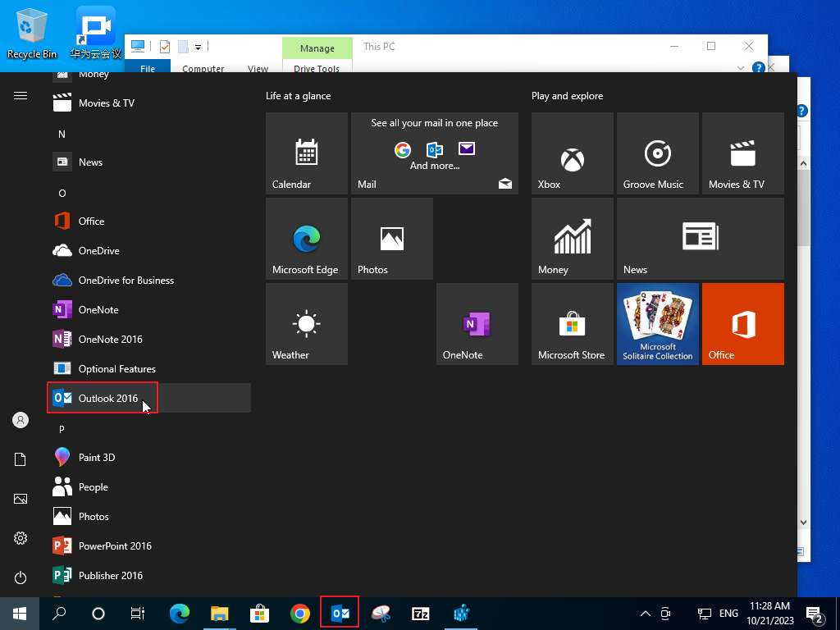Open the notification center in taskbar
840x630 pixels.
pyautogui.click(x=815, y=614)
